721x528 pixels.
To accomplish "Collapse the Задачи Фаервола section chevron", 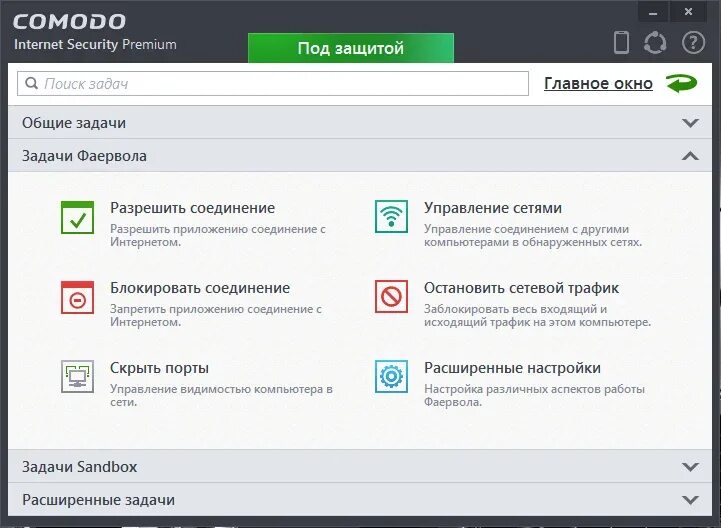I will coord(690,156).
